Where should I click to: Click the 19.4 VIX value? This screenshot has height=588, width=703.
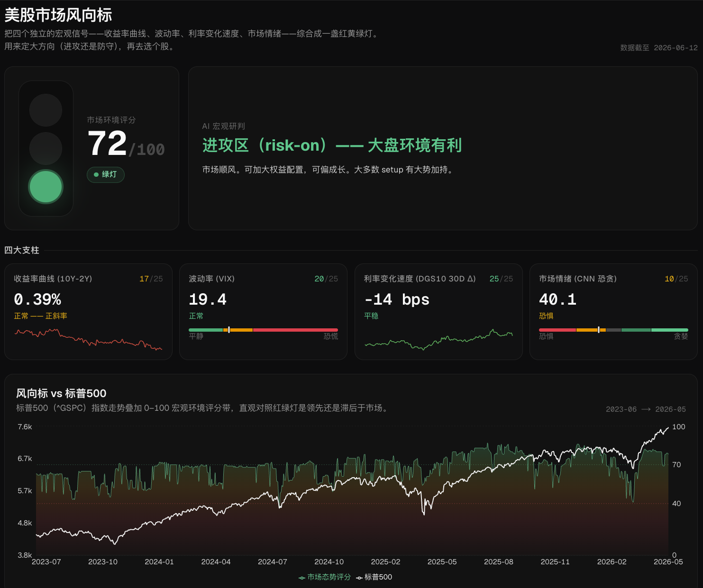coord(208,299)
